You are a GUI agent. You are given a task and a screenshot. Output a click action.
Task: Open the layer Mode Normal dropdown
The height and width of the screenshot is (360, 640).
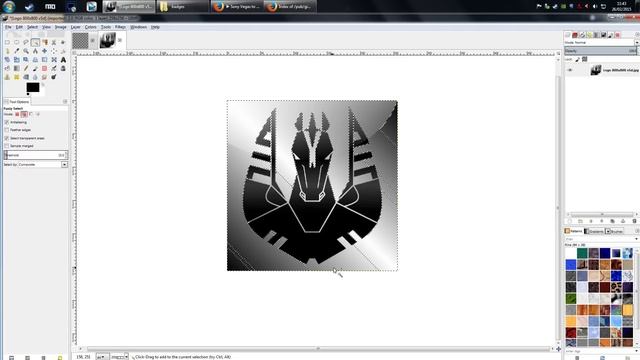[601, 42]
